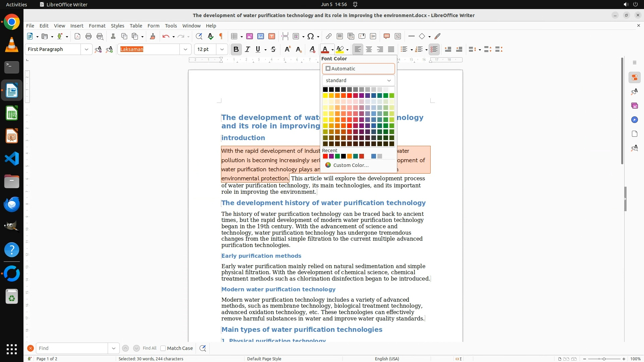Open the Tools menu

(171, 26)
